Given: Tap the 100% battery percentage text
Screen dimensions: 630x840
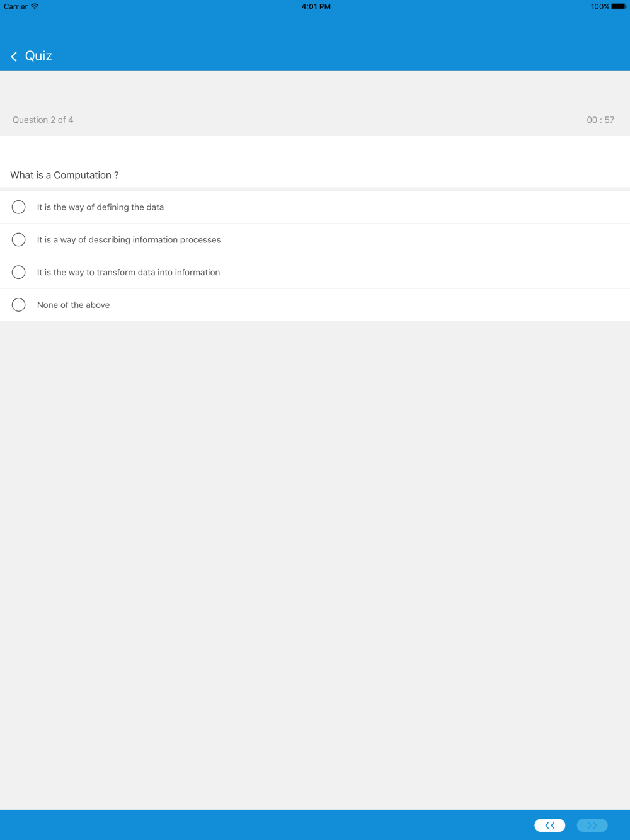Looking at the screenshot, I should (600, 6).
